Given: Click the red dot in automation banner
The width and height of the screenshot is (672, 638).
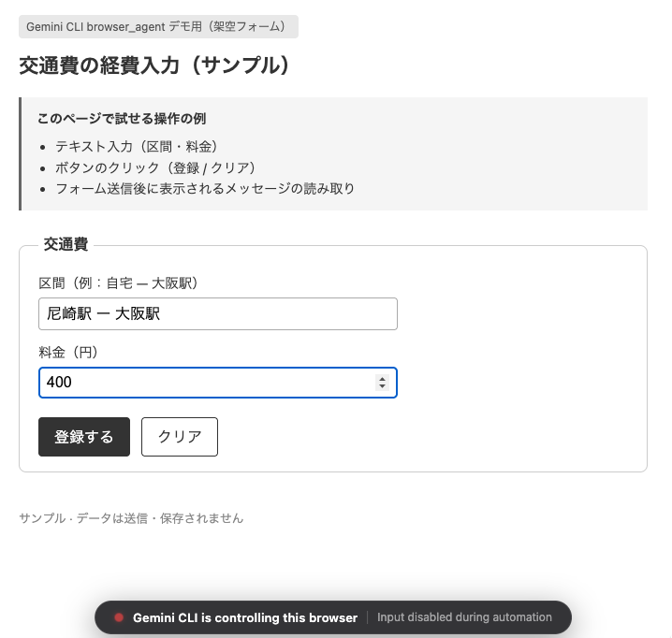Looking at the screenshot, I should tap(119, 617).
